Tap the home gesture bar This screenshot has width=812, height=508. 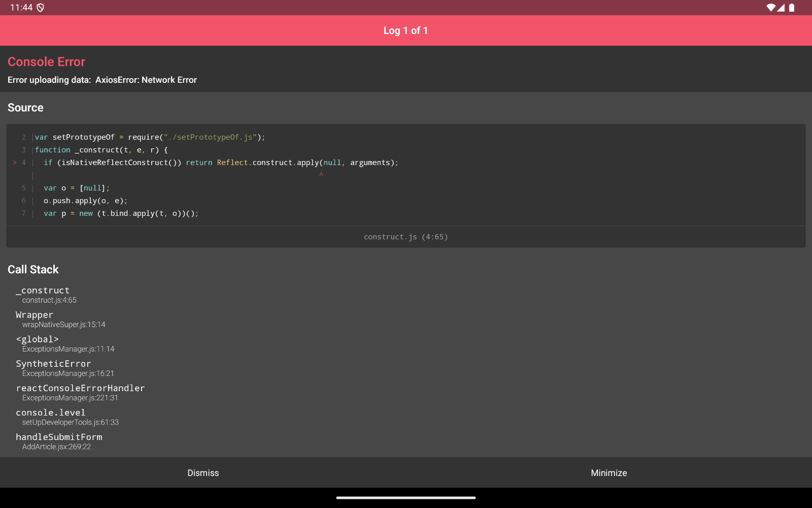406,498
